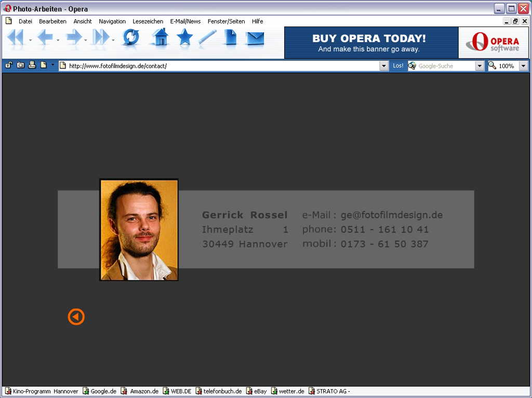Open the Hilfe menu
532x398 pixels.
258,21
